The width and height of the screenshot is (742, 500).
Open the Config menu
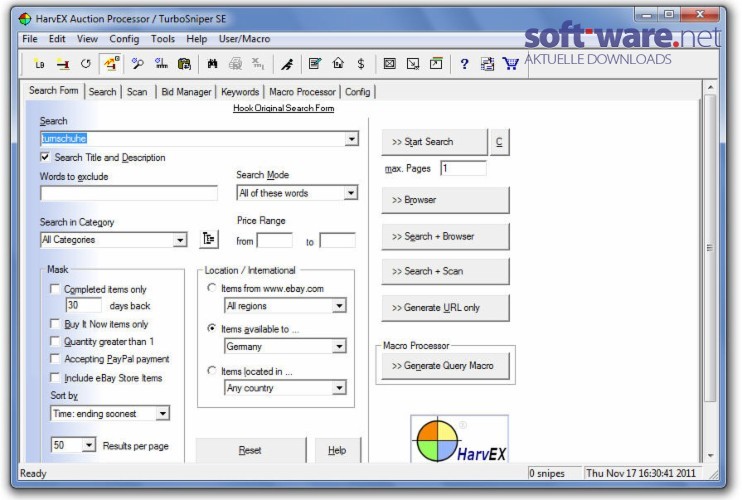point(124,39)
